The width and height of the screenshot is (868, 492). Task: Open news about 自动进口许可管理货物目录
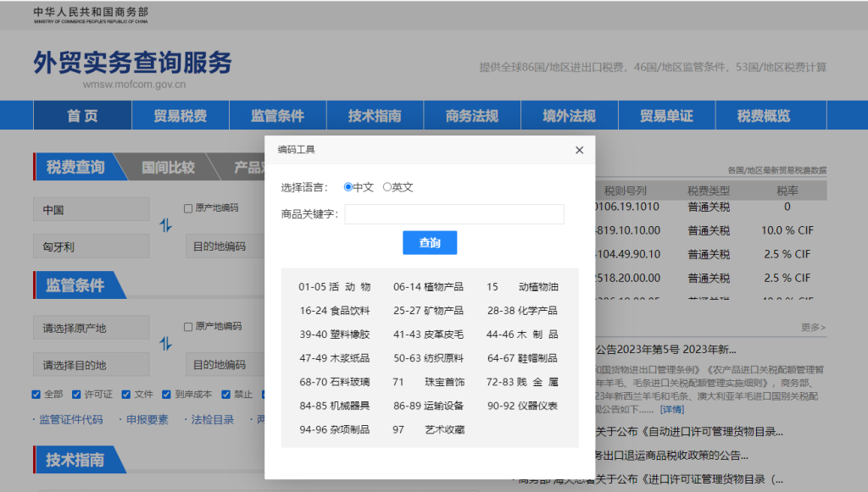(x=689, y=432)
